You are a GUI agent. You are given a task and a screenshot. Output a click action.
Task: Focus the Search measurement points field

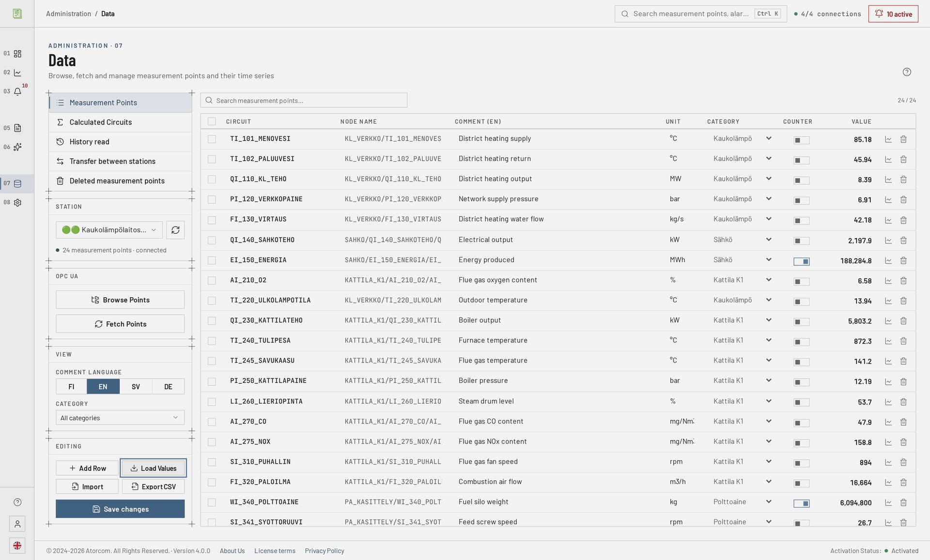pyautogui.click(x=304, y=100)
